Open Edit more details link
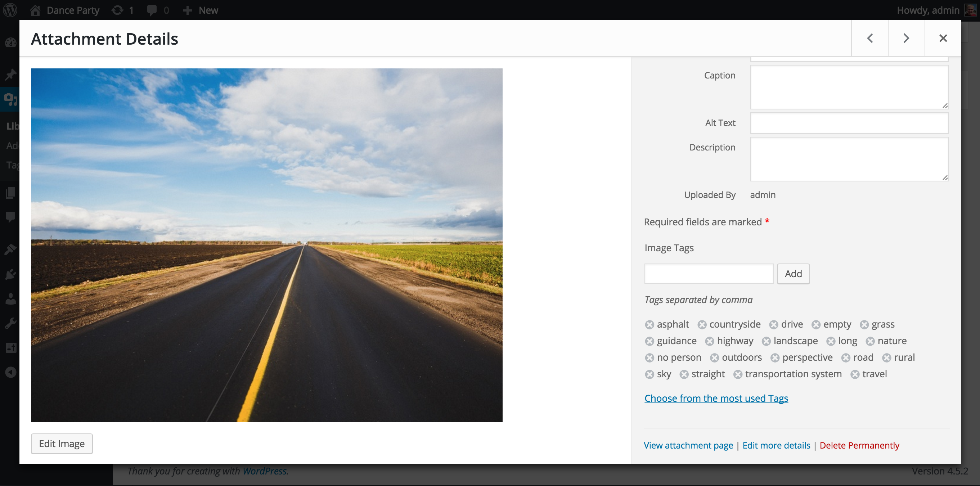The image size is (980, 486). (x=776, y=445)
